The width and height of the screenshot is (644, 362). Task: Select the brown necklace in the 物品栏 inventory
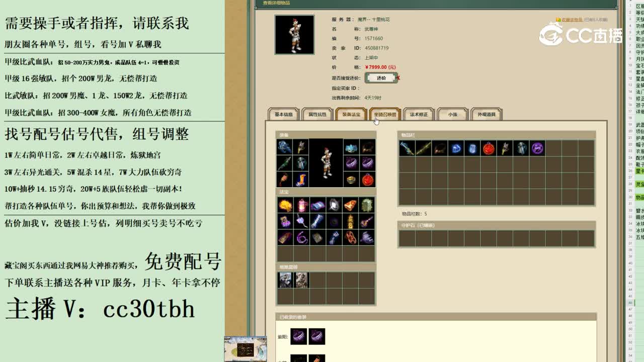(440, 148)
